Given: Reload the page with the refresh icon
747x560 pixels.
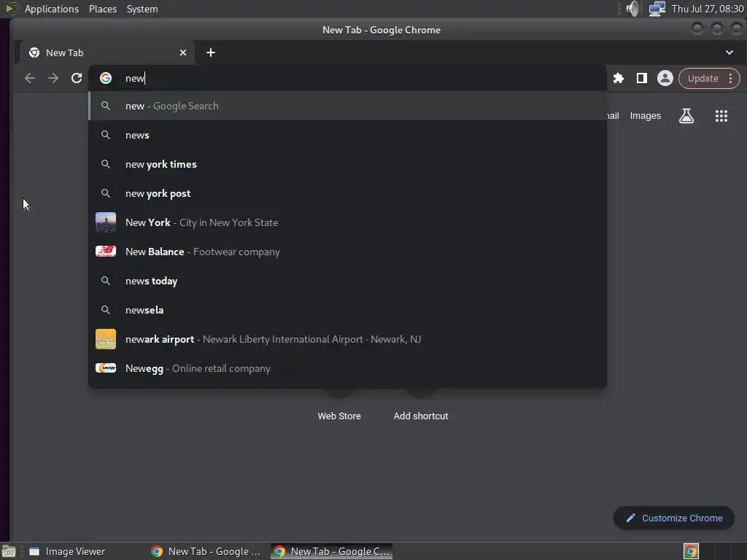Looking at the screenshot, I should 77,78.
